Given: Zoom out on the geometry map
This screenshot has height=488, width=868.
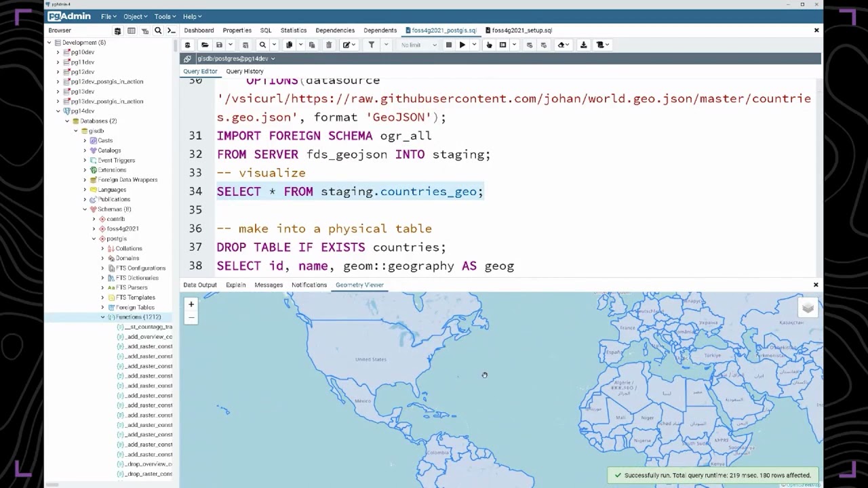Looking at the screenshot, I should pos(191,317).
